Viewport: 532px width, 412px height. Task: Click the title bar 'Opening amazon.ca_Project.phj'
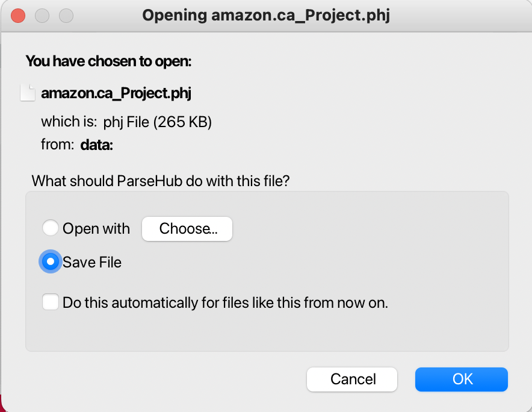tap(266, 16)
